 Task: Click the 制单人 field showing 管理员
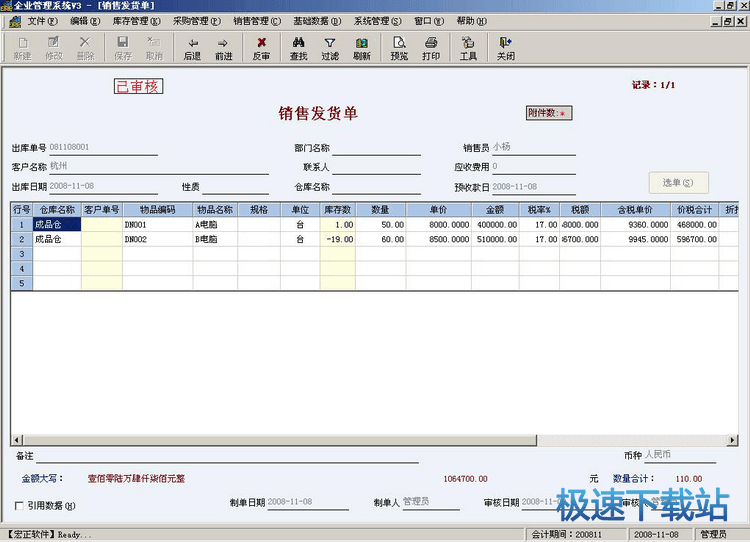[431, 502]
